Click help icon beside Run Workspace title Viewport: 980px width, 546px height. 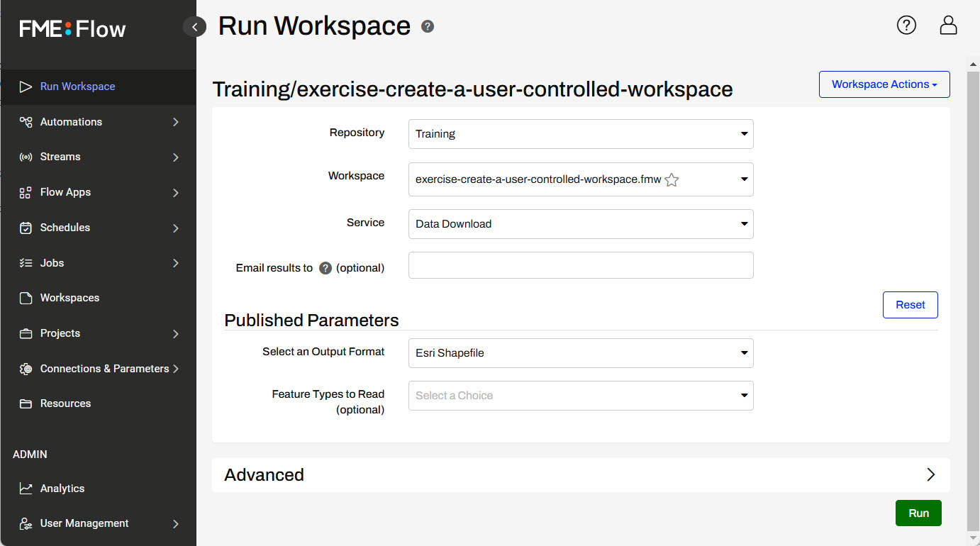428,27
